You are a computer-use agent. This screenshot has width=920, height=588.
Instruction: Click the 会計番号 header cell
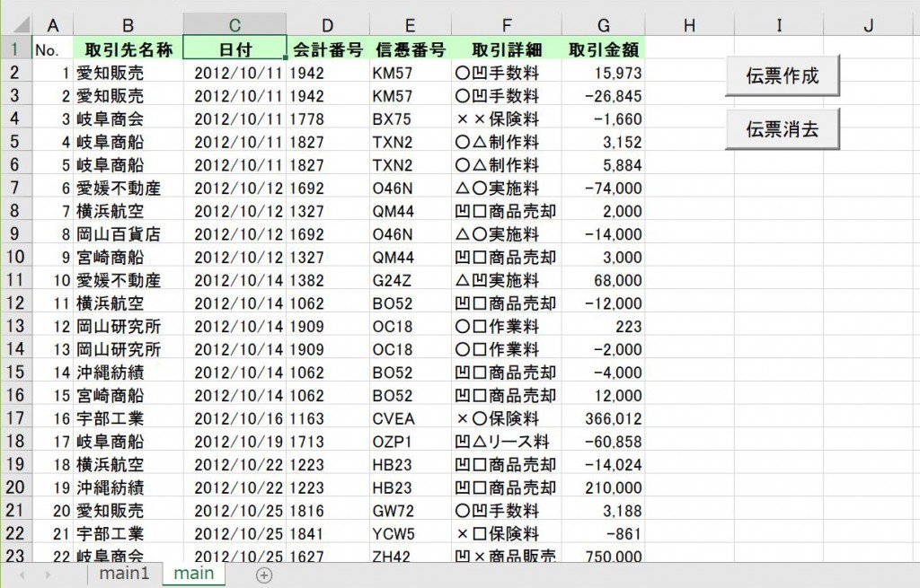(x=327, y=49)
